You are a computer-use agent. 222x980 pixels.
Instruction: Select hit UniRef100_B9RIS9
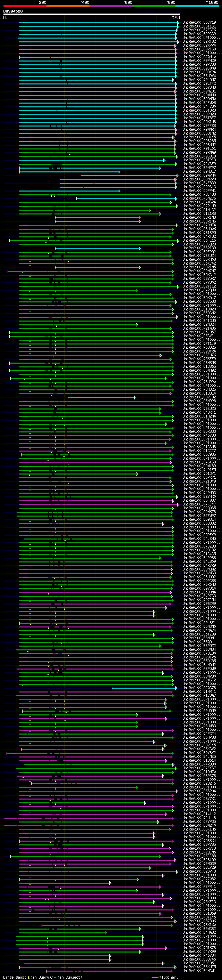tap(199, 49)
